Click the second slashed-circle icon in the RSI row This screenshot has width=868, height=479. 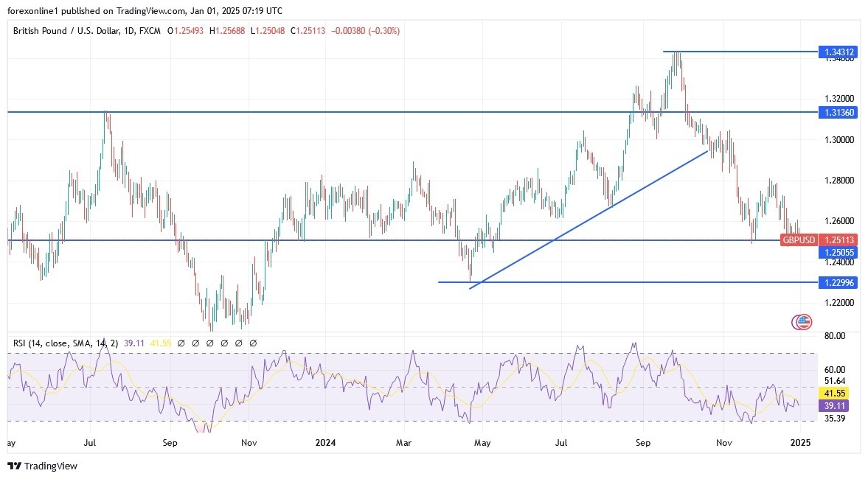[x=195, y=343]
